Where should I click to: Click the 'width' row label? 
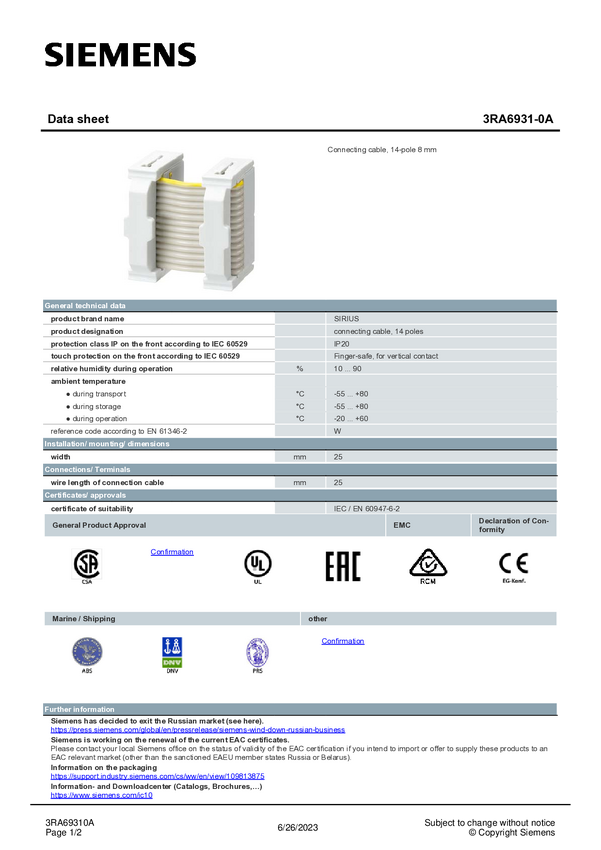pos(60,457)
